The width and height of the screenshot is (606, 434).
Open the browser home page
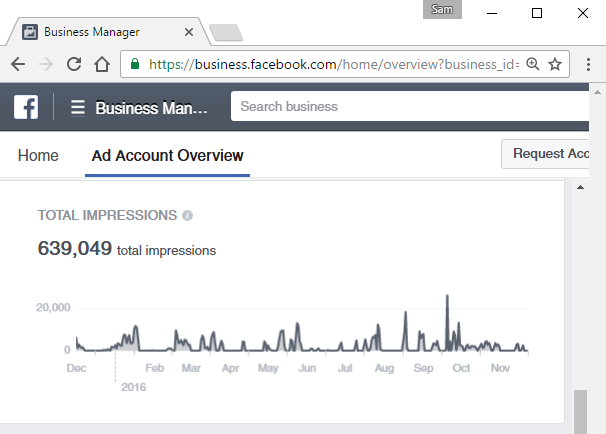pos(102,64)
